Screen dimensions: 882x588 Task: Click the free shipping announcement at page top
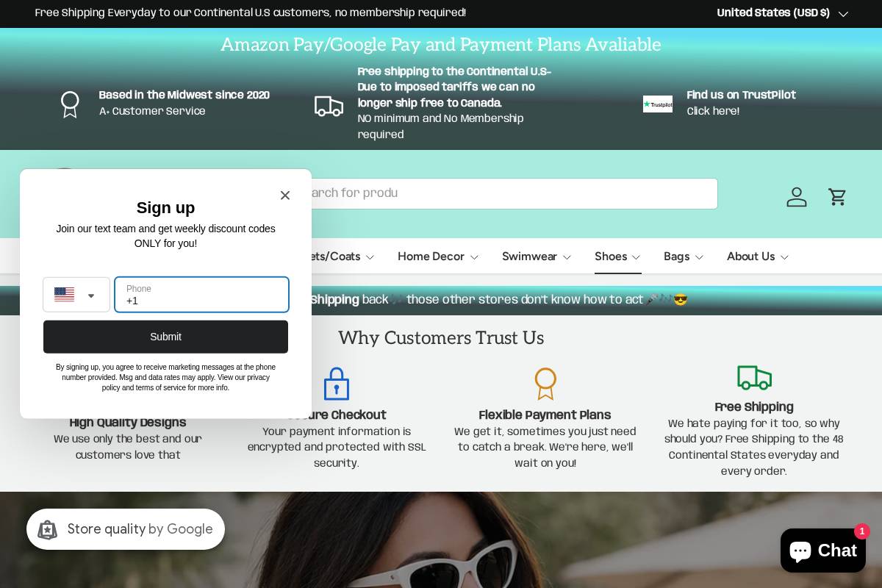point(251,13)
